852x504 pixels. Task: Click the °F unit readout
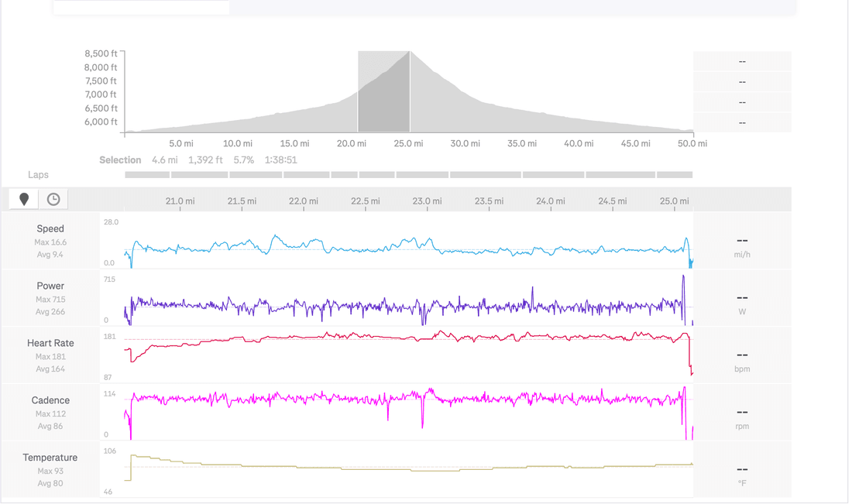[742, 483]
